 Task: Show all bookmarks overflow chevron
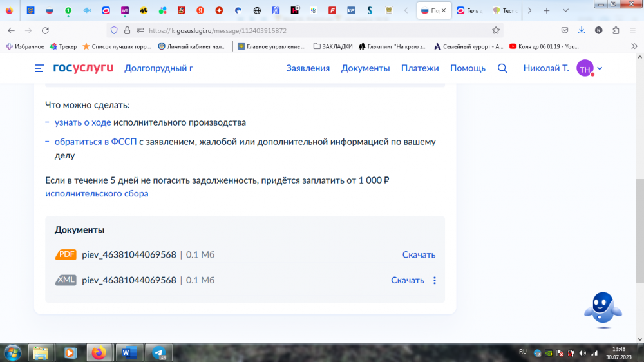[x=632, y=46]
